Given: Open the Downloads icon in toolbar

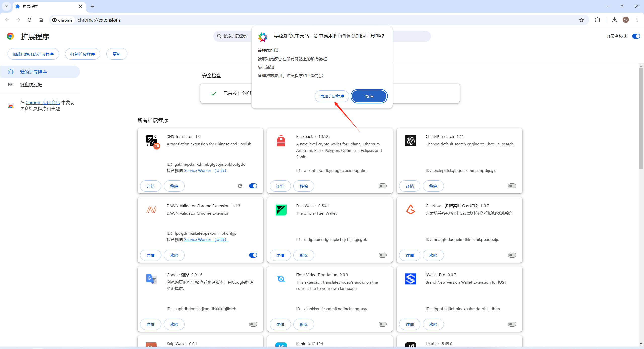Looking at the screenshot, I should [x=614, y=20].
